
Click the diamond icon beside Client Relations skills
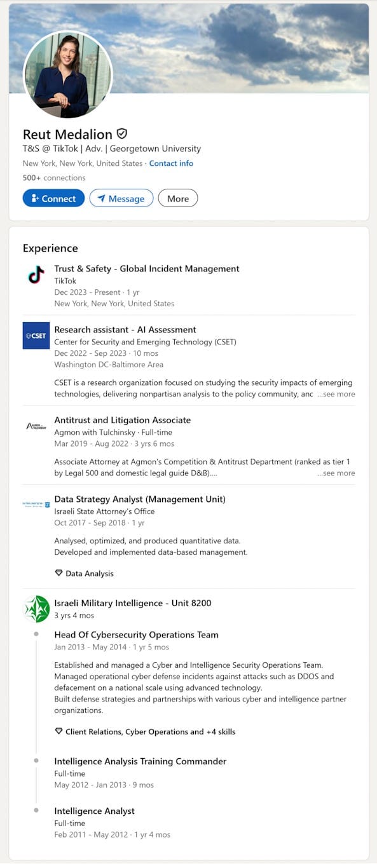pyautogui.click(x=58, y=731)
